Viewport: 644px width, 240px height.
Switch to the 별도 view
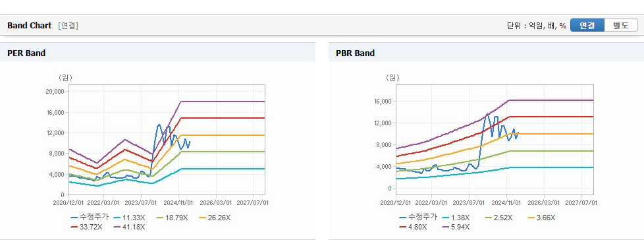620,25
